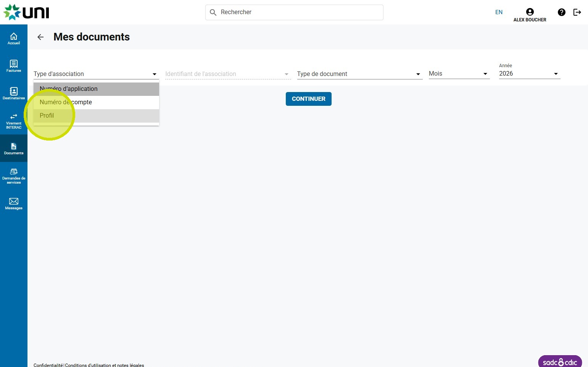Choose Numéro d'application option
The height and width of the screenshot is (367, 588).
point(96,89)
